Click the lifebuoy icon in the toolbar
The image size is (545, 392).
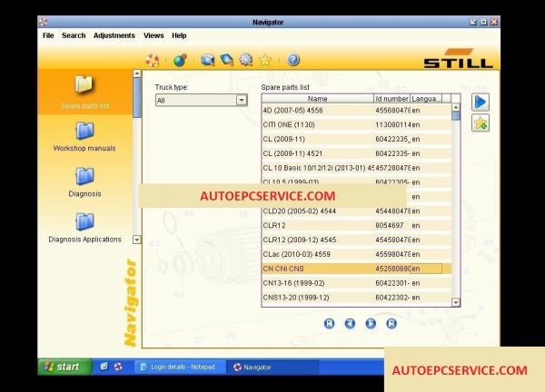tap(153, 60)
